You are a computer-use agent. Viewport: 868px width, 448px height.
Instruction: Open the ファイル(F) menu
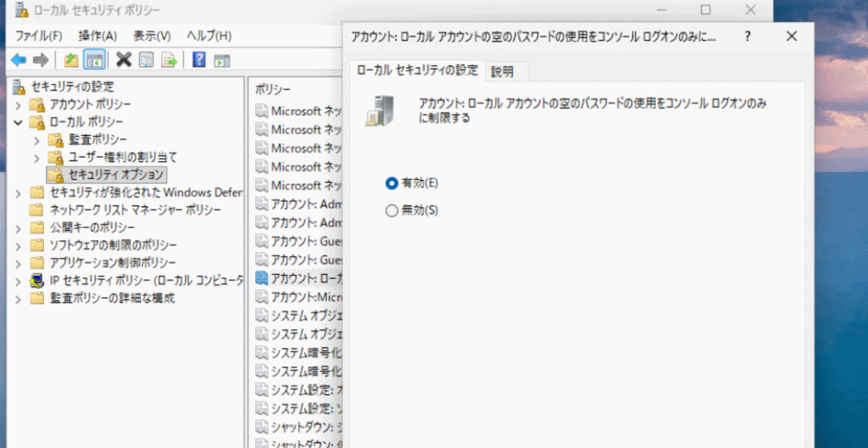pyautogui.click(x=39, y=36)
